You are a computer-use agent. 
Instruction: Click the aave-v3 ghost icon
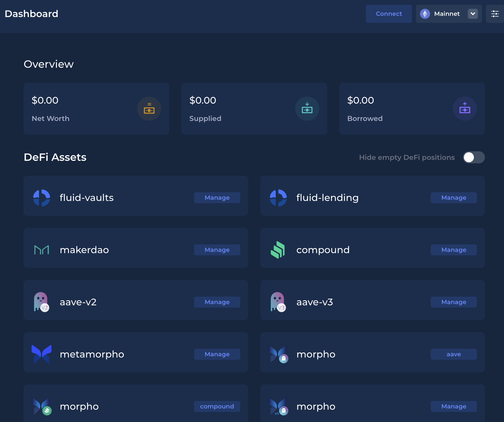tap(278, 302)
